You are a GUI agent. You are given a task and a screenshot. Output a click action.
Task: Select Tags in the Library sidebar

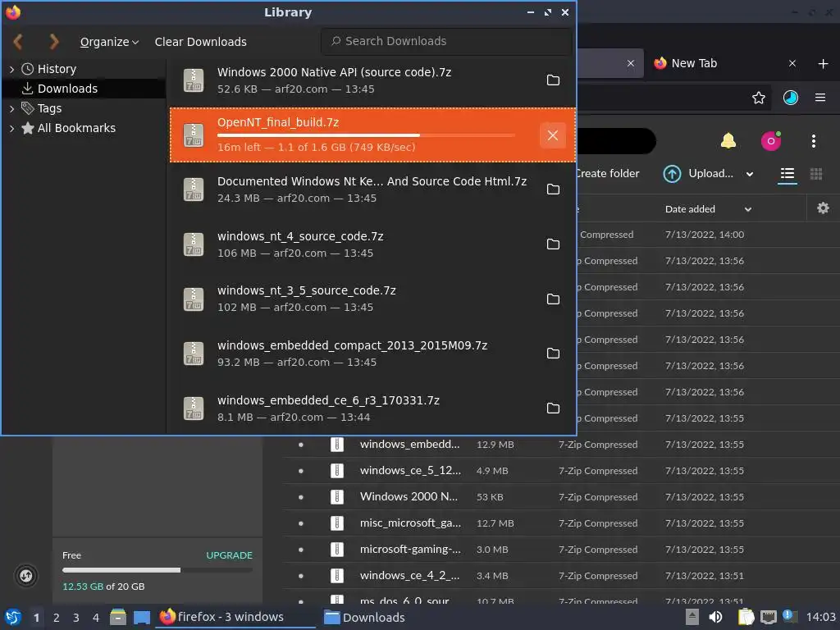click(x=49, y=108)
